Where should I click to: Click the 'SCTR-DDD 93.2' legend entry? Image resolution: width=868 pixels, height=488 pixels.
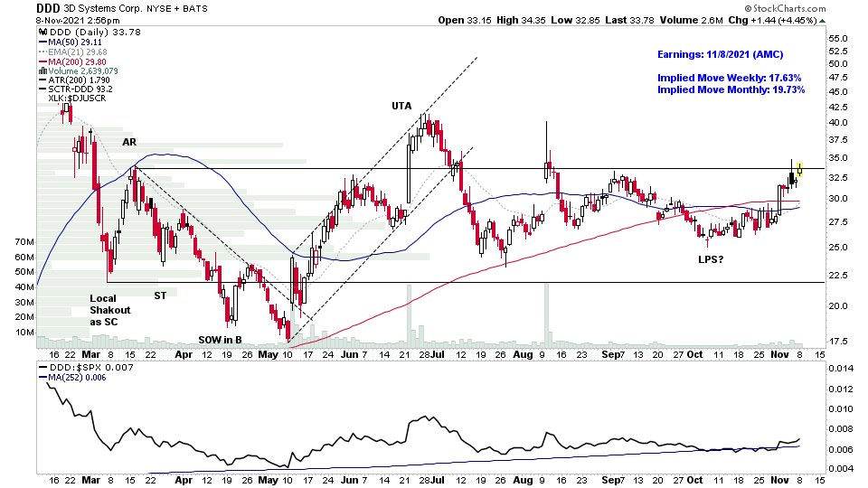point(80,89)
